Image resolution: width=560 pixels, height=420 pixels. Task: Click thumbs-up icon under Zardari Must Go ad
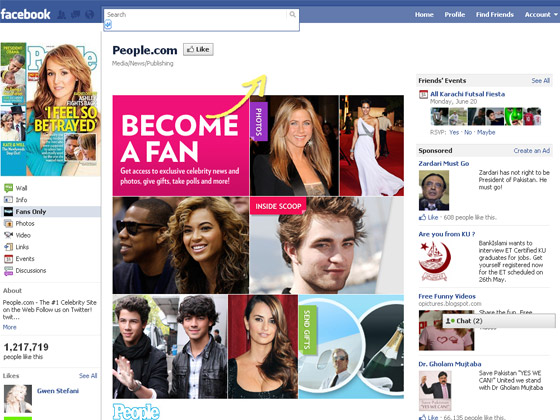click(x=422, y=217)
